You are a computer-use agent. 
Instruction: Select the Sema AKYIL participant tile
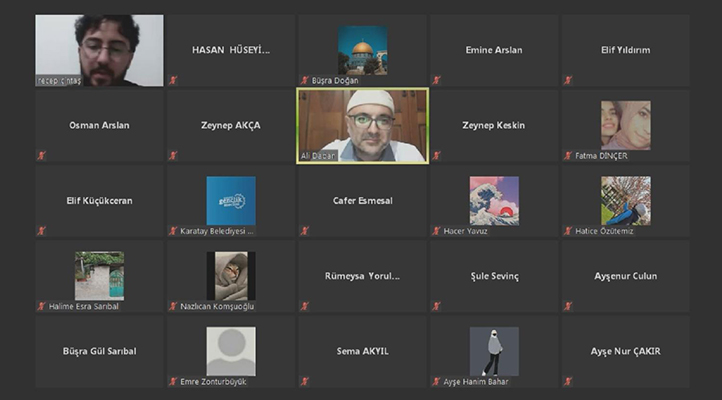pos(362,351)
